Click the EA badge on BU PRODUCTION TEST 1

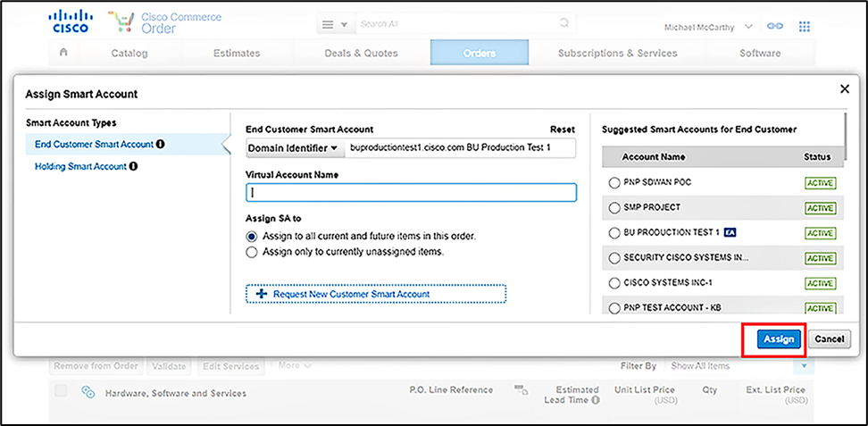click(x=730, y=232)
